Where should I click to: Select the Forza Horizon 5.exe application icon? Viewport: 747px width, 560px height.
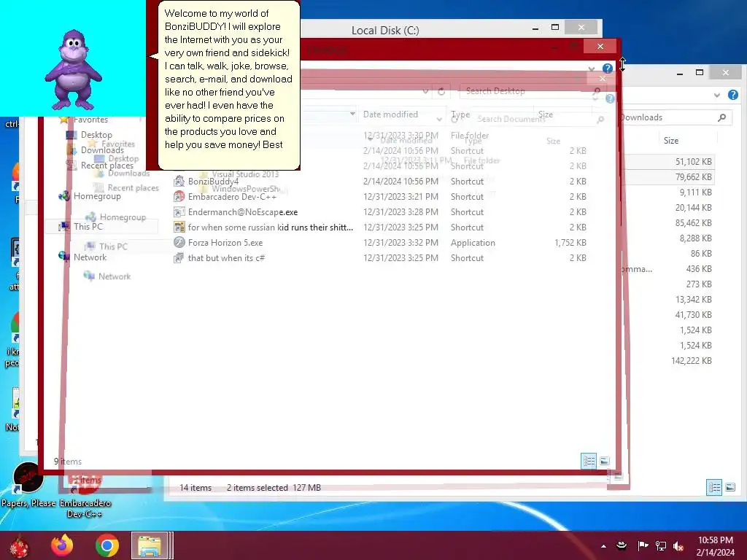tap(179, 242)
